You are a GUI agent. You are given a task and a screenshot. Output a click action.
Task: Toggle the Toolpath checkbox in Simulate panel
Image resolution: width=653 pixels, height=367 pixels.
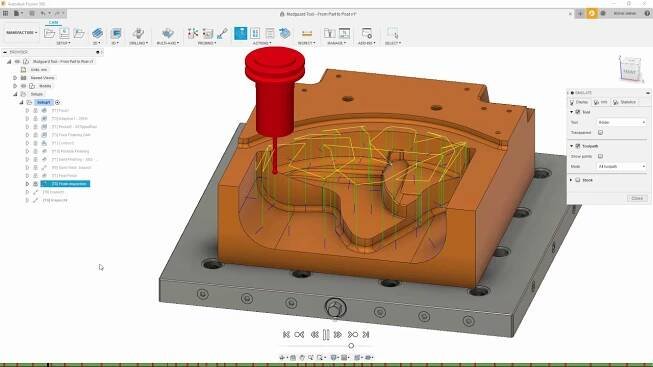pos(578,146)
